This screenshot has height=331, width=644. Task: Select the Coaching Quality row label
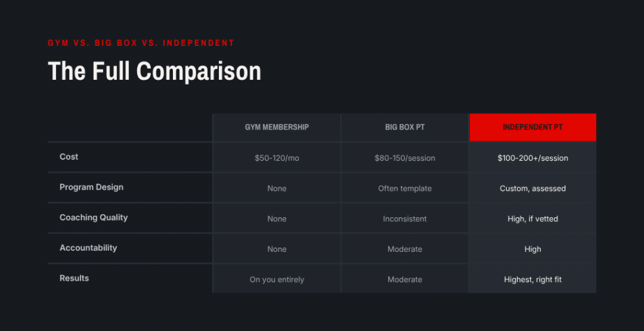pyautogui.click(x=94, y=217)
